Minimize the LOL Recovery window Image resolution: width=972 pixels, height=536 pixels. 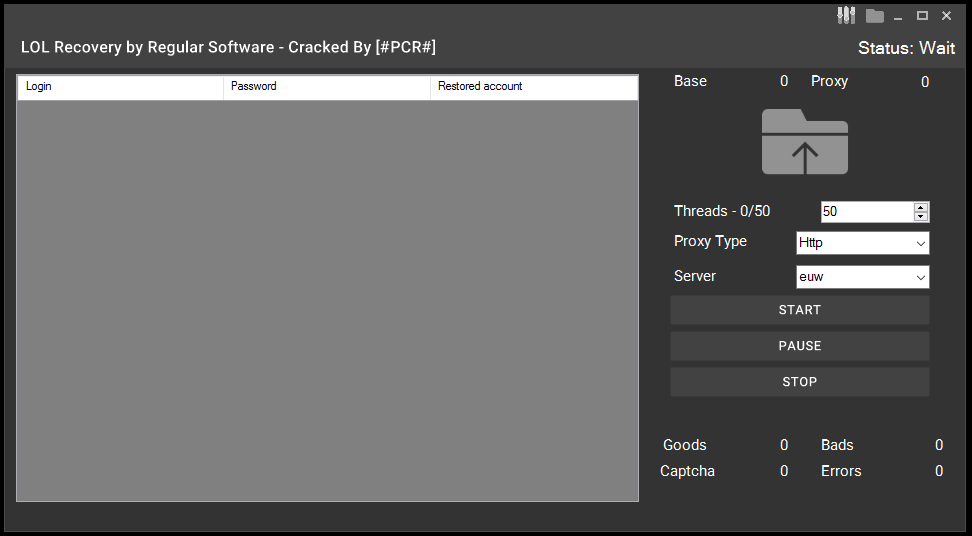[x=900, y=15]
